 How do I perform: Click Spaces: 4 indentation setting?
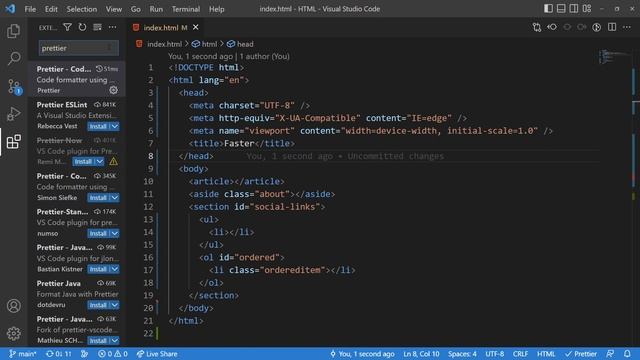[x=462, y=354]
